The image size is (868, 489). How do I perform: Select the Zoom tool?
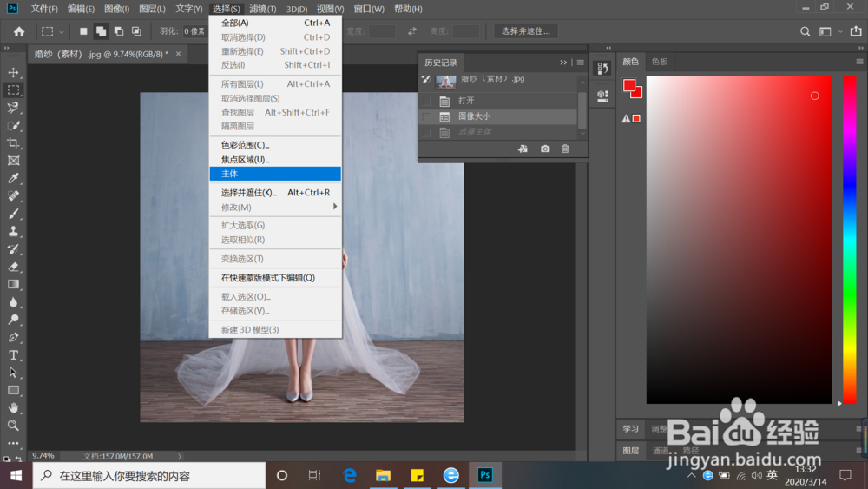(x=13, y=426)
